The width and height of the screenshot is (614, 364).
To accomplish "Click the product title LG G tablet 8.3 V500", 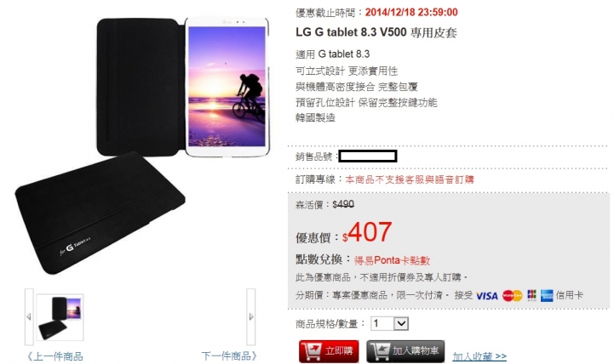I will pos(351,32).
